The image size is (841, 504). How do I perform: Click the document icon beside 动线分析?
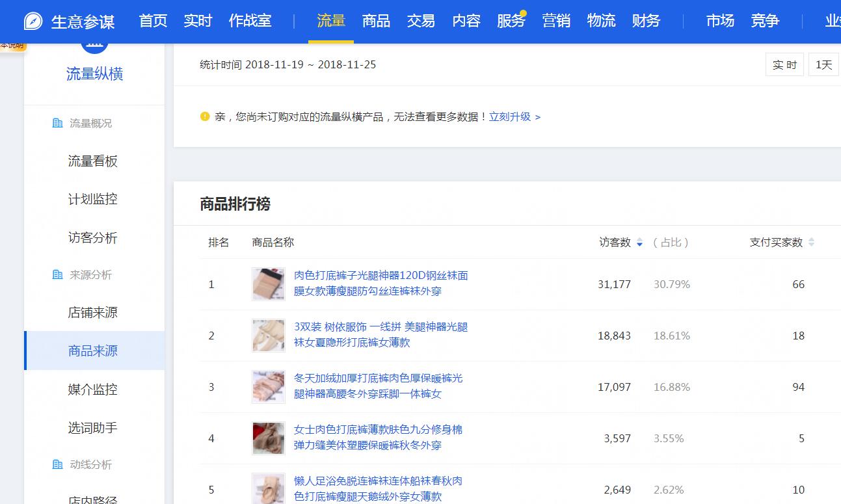(59, 464)
